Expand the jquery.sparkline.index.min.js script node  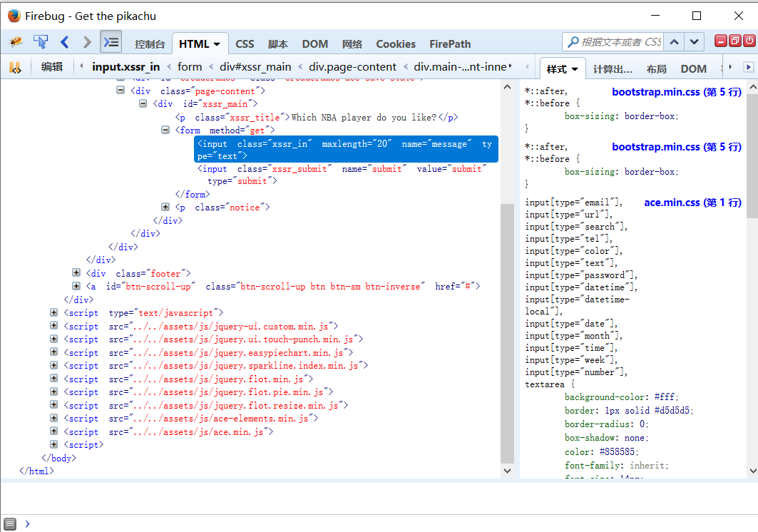(54, 365)
